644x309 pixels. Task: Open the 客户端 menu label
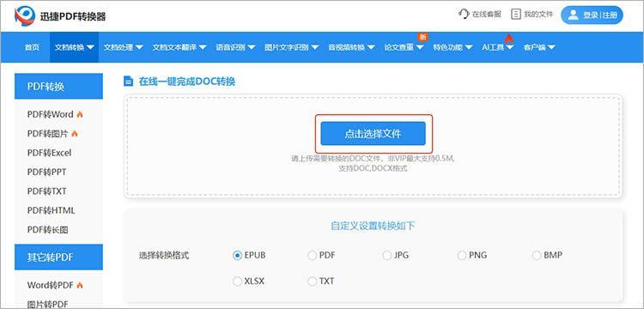pyautogui.click(x=534, y=47)
